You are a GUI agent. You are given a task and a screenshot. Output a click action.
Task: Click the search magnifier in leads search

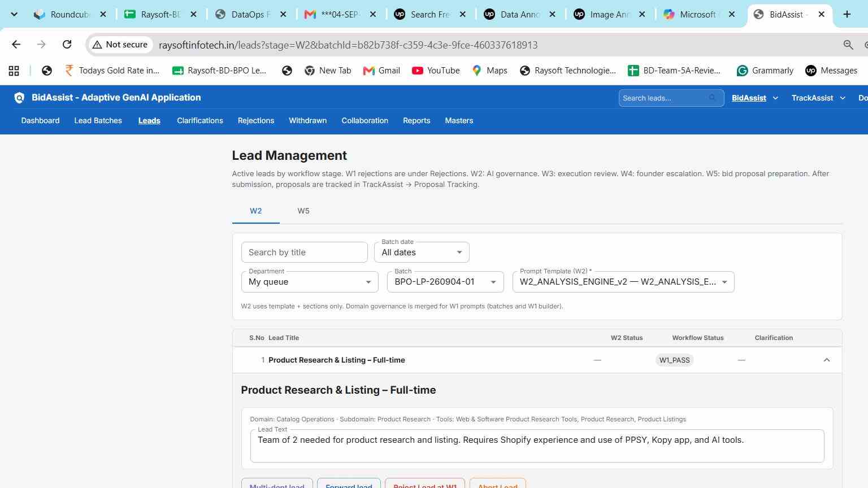[x=713, y=98]
